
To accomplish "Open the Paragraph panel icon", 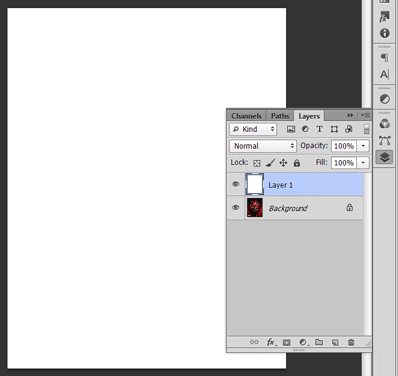I will (385, 58).
